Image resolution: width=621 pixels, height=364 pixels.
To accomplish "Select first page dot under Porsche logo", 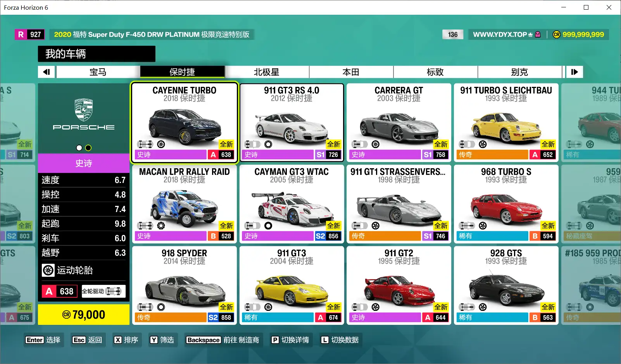I will click(79, 148).
